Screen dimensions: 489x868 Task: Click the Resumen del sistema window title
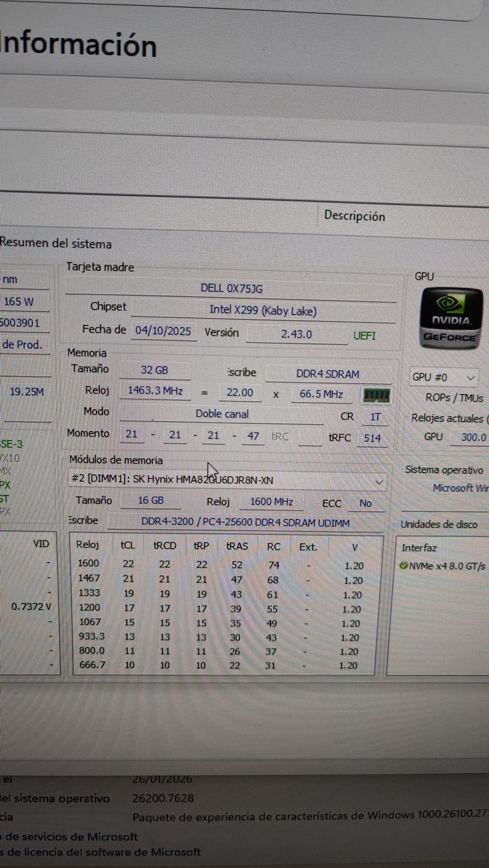(x=56, y=244)
